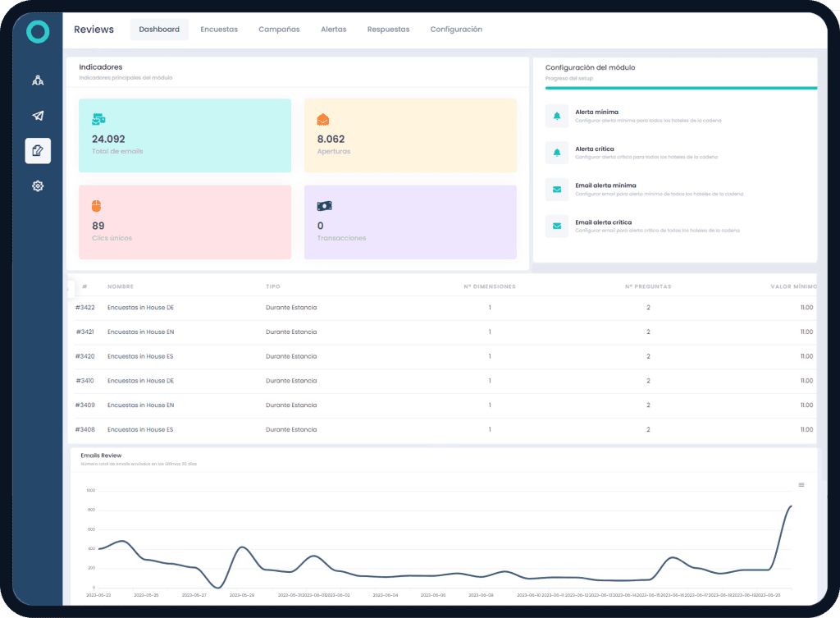Expand the small handle left of table header
This screenshot has width=840, height=618.
pyautogui.click(x=70, y=288)
